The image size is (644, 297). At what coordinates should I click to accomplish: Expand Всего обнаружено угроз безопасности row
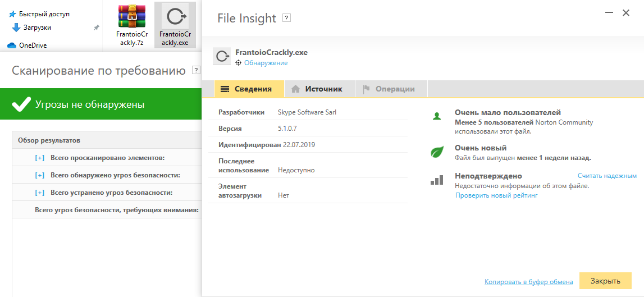(x=39, y=175)
